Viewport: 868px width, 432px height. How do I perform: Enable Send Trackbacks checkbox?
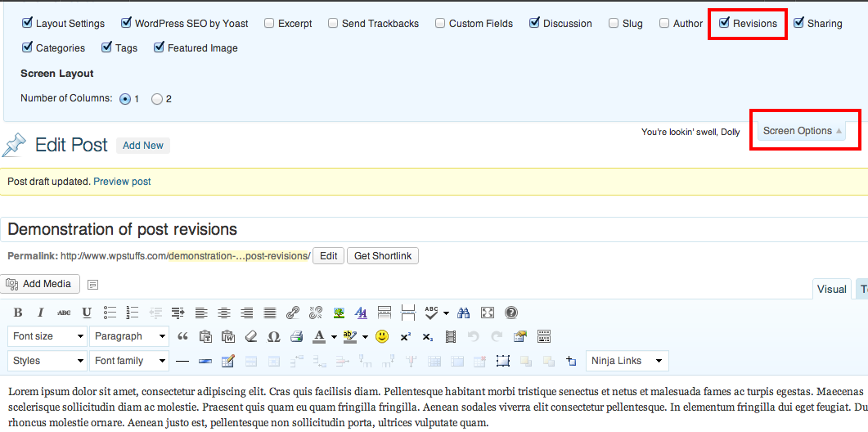click(333, 23)
